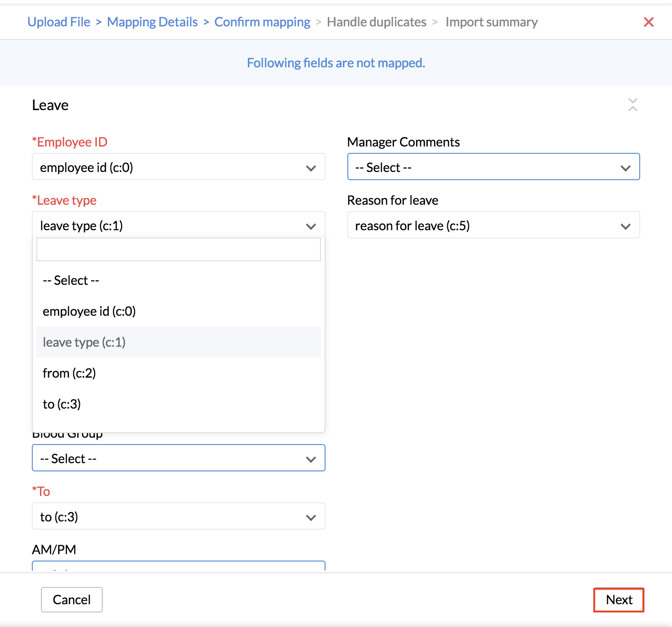The image size is (672, 627).
Task: Expand the Reason for leave dropdown
Action: tap(493, 225)
